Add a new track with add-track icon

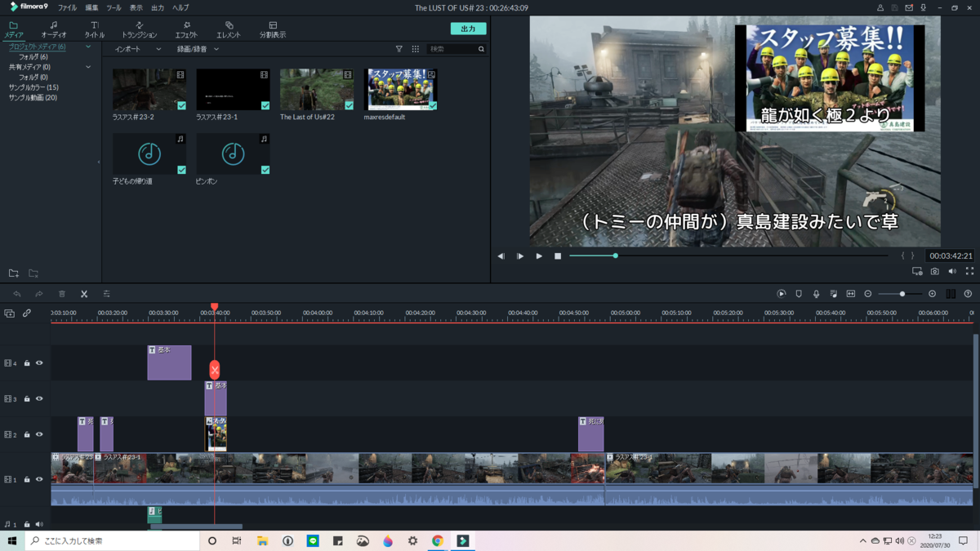(x=9, y=313)
